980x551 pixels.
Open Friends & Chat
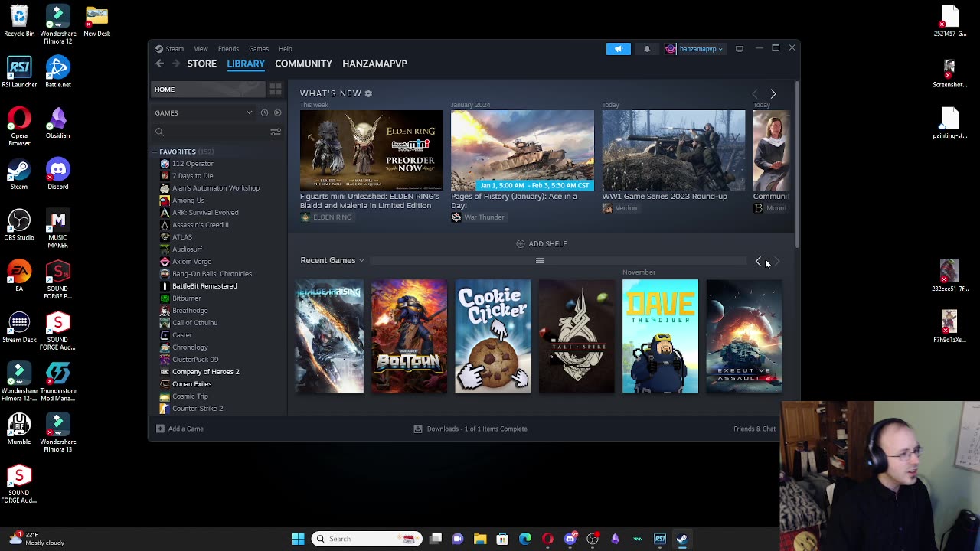(x=754, y=429)
